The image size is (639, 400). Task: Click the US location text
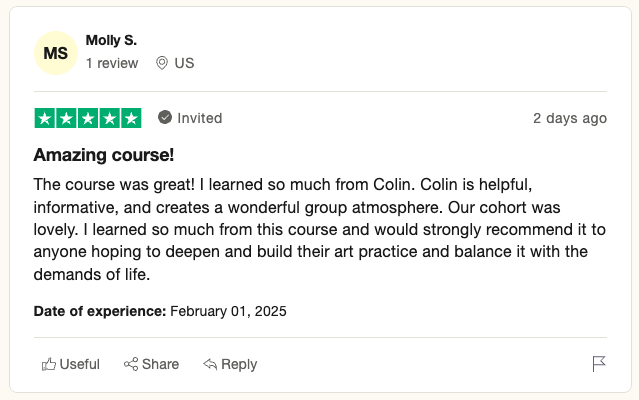coord(184,63)
